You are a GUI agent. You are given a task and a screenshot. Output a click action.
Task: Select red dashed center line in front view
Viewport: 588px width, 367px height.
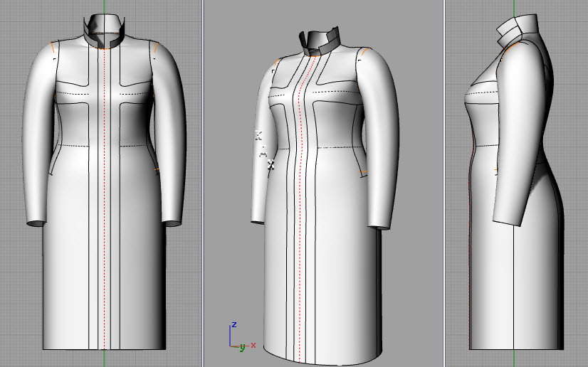105,198
